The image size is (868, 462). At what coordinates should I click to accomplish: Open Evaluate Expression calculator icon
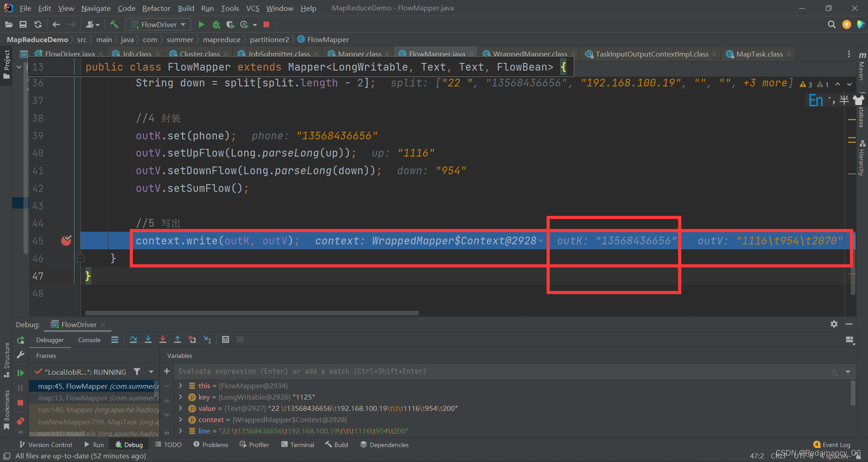pyautogui.click(x=226, y=339)
